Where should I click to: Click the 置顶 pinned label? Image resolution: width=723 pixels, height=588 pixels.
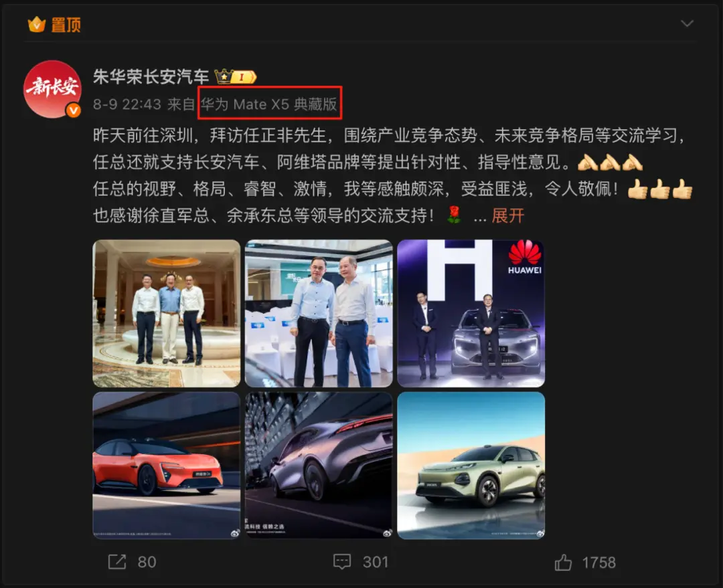click(x=66, y=25)
